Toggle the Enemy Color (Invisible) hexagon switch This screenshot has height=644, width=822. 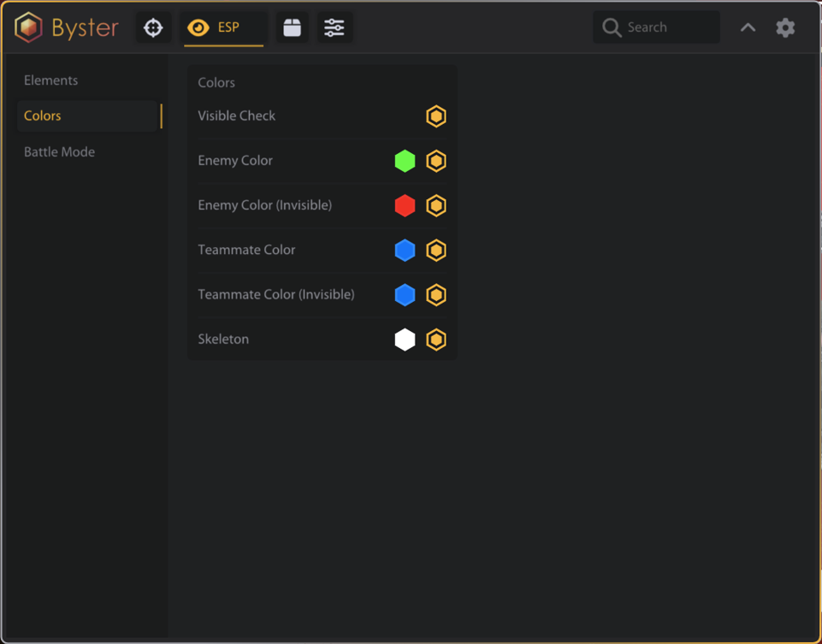tap(436, 205)
